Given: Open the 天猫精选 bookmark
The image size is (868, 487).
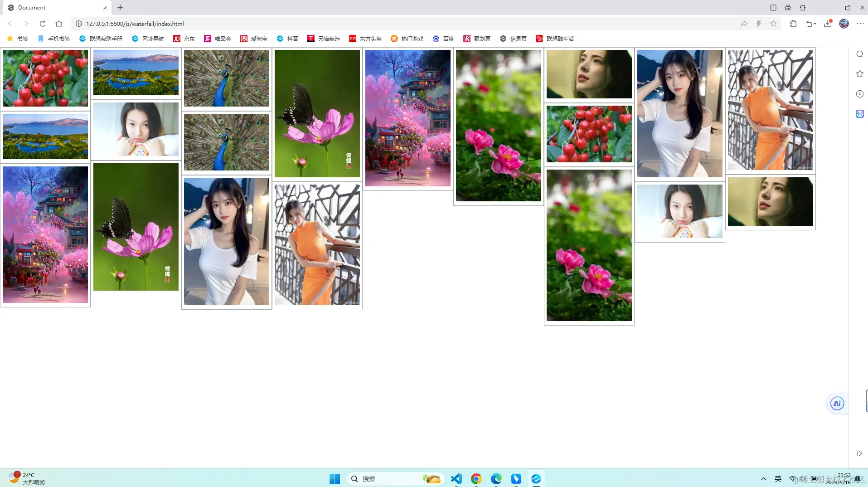Looking at the screenshot, I should pos(324,39).
